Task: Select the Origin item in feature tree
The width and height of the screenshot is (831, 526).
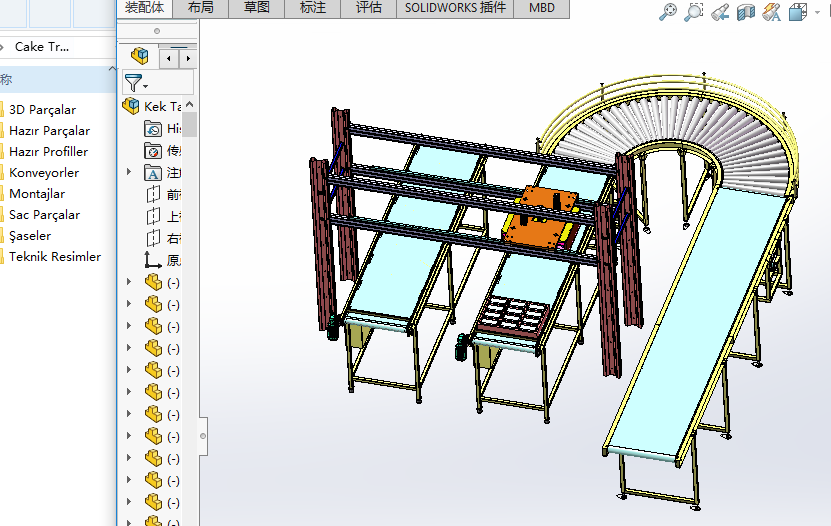Action: 153,260
